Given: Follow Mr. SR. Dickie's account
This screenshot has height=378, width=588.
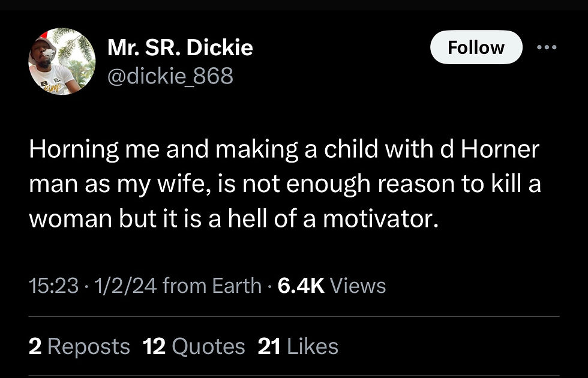Looking at the screenshot, I should [476, 47].
